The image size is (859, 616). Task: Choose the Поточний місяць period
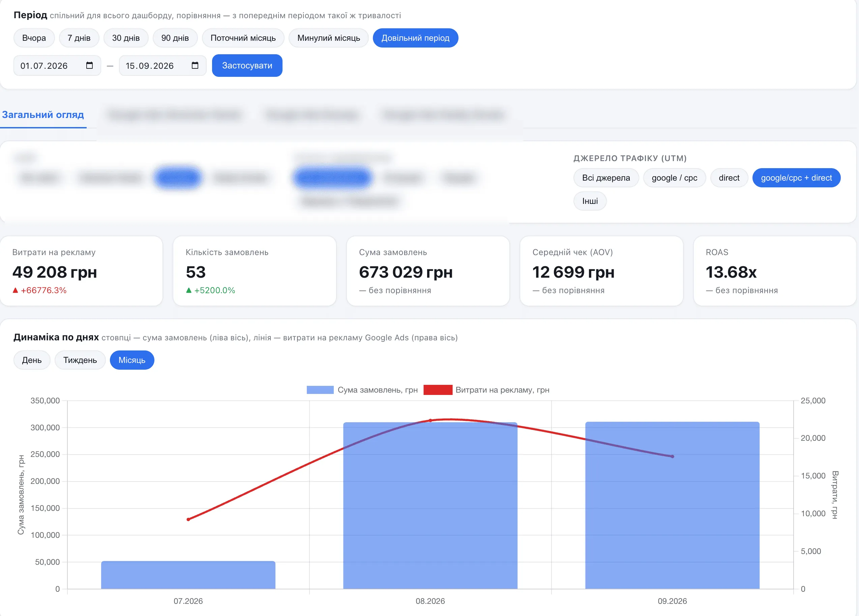click(x=243, y=38)
